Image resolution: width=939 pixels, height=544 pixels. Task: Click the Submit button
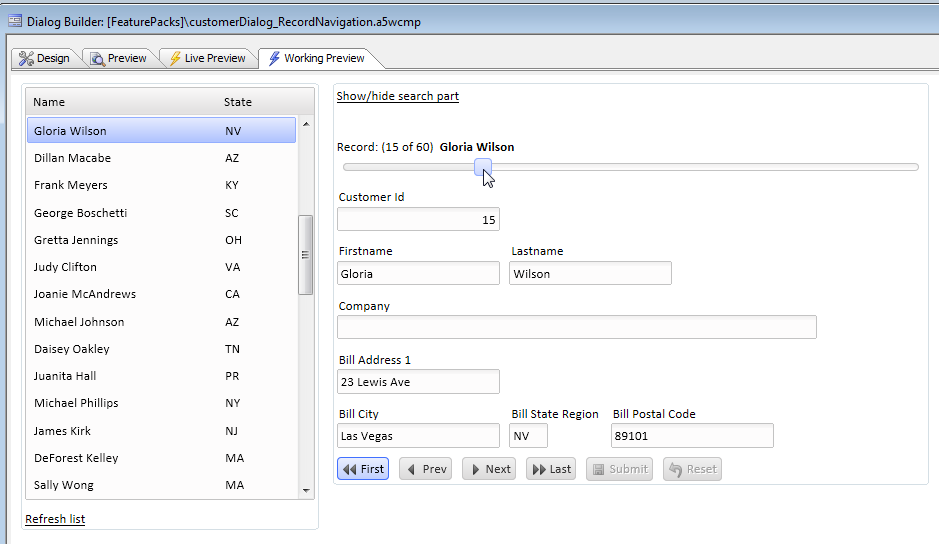(x=619, y=469)
